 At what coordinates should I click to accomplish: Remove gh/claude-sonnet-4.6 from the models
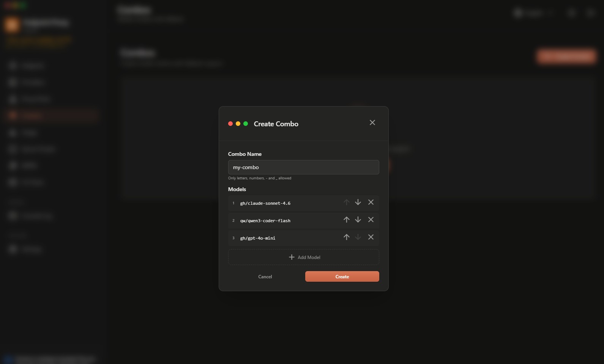point(371,202)
